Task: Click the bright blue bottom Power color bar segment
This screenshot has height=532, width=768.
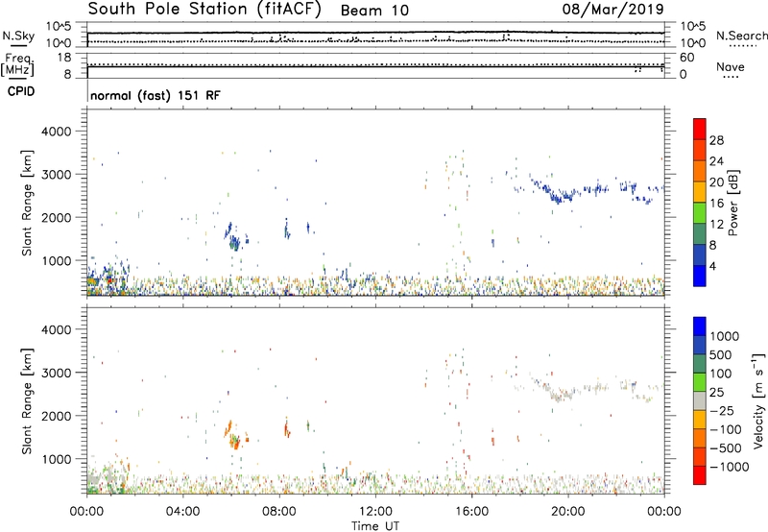Action: (700, 276)
